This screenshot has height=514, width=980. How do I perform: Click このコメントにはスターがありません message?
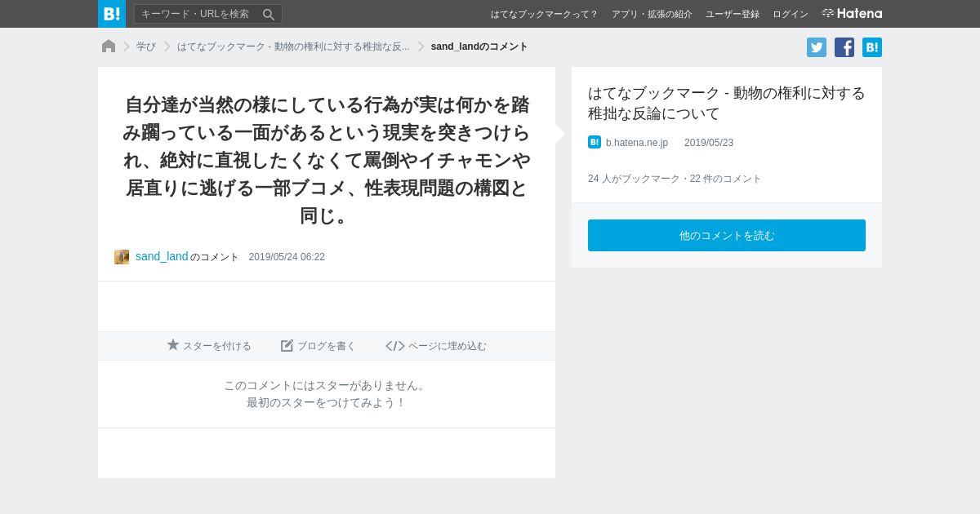pyautogui.click(x=327, y=385)
